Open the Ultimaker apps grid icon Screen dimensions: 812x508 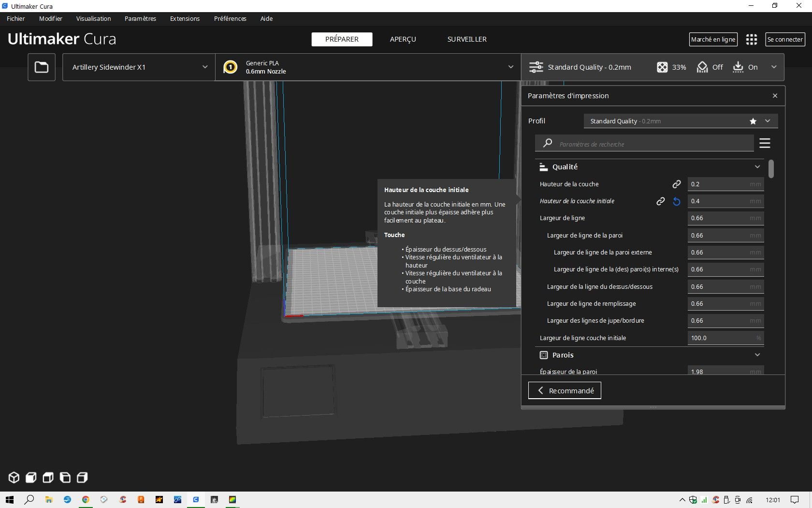pos(751,40)
